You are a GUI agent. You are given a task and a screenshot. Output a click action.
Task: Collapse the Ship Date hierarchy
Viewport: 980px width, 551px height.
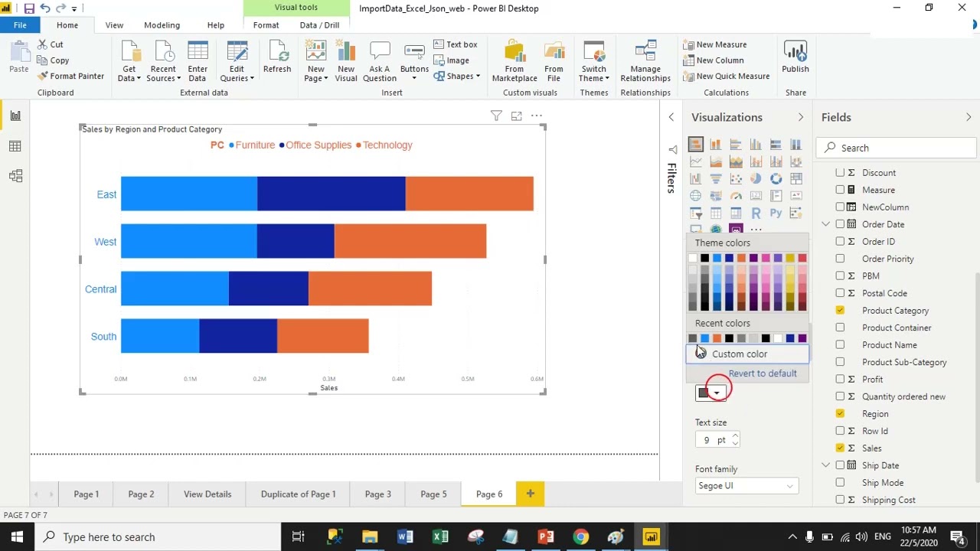point(826,465)
